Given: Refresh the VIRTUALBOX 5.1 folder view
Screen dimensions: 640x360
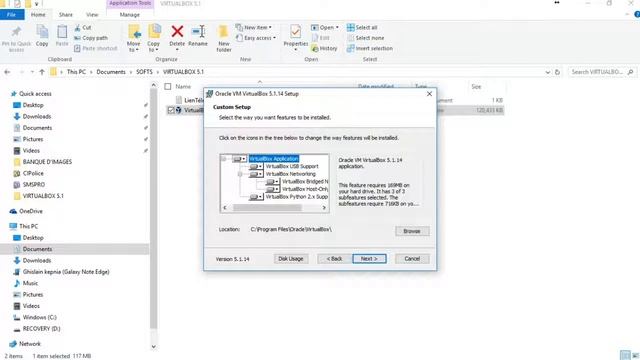Looking at the screenshot, I should (557, 72).
